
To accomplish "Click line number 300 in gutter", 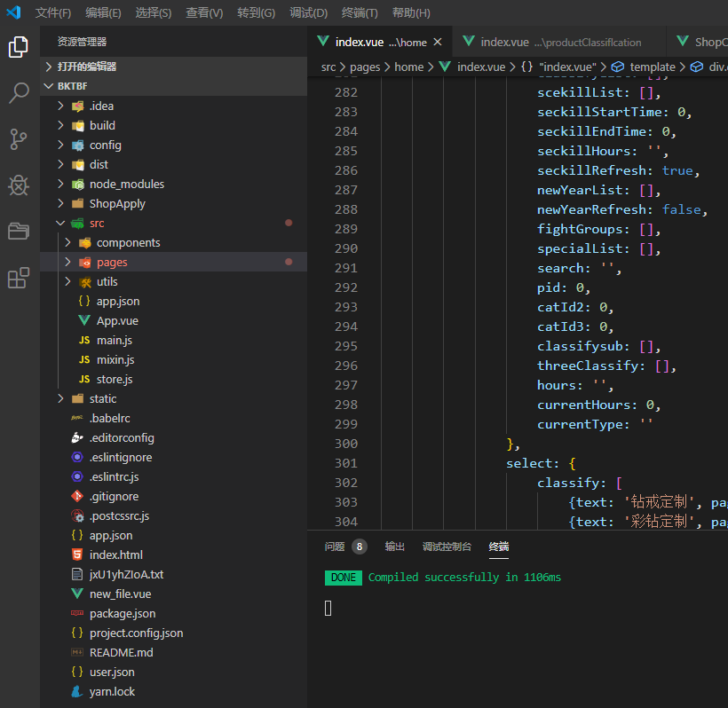I will click(346, 444).
